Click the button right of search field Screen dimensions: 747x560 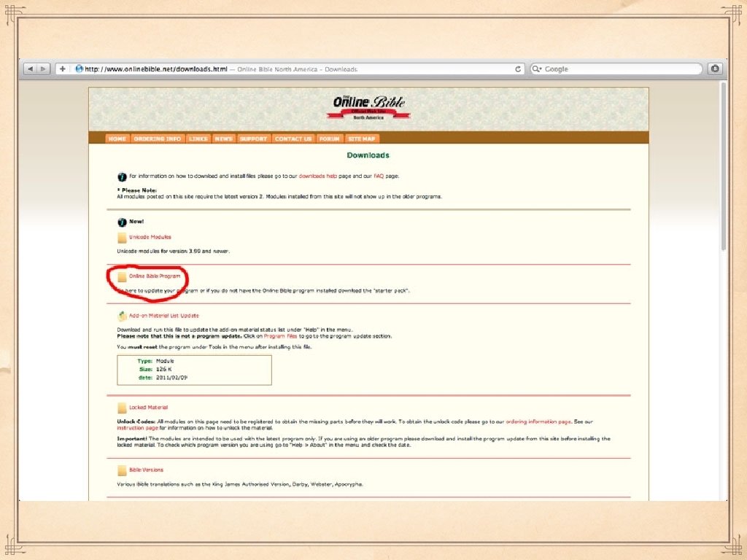click(x=715, y=69)
